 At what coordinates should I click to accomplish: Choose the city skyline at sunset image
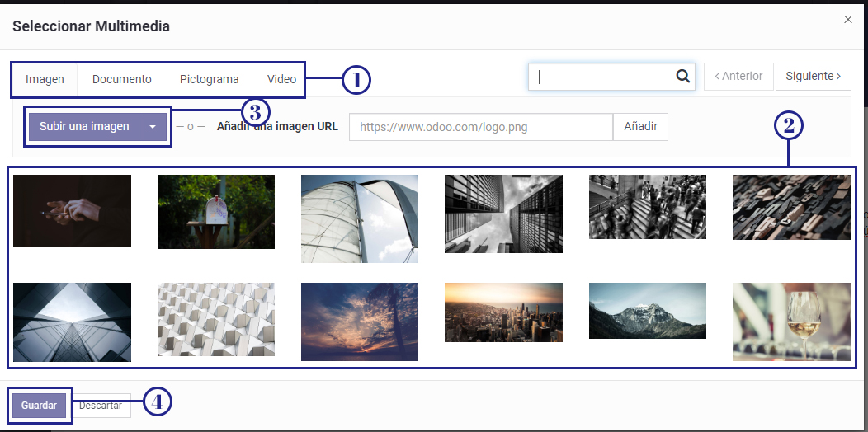pos(504,312)
